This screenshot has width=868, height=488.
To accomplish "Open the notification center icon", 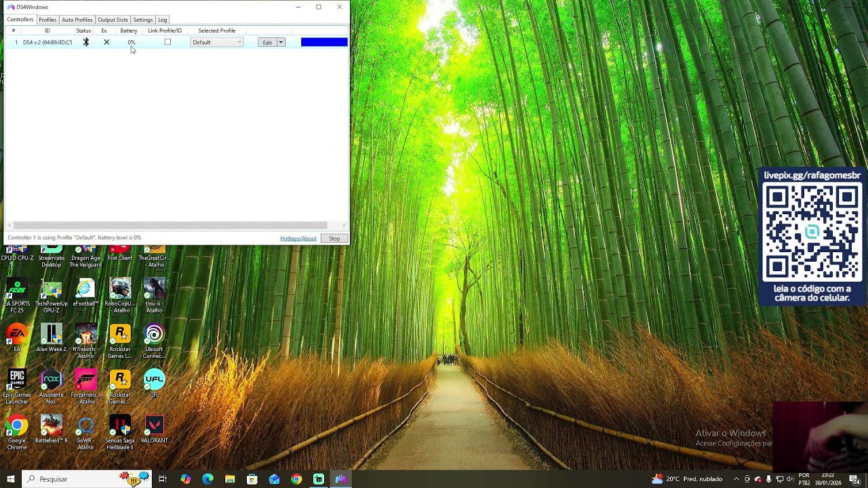I will tap(854, 479).
